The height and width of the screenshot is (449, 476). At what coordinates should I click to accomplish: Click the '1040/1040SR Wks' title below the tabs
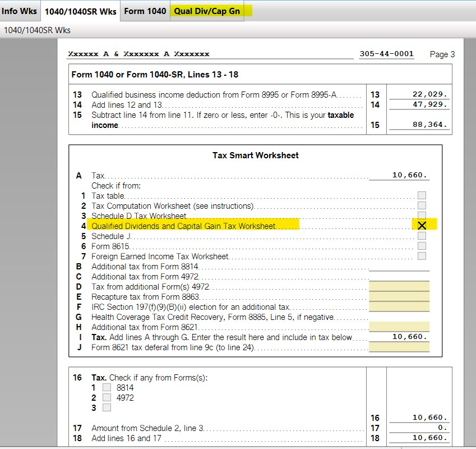(37, 30)
